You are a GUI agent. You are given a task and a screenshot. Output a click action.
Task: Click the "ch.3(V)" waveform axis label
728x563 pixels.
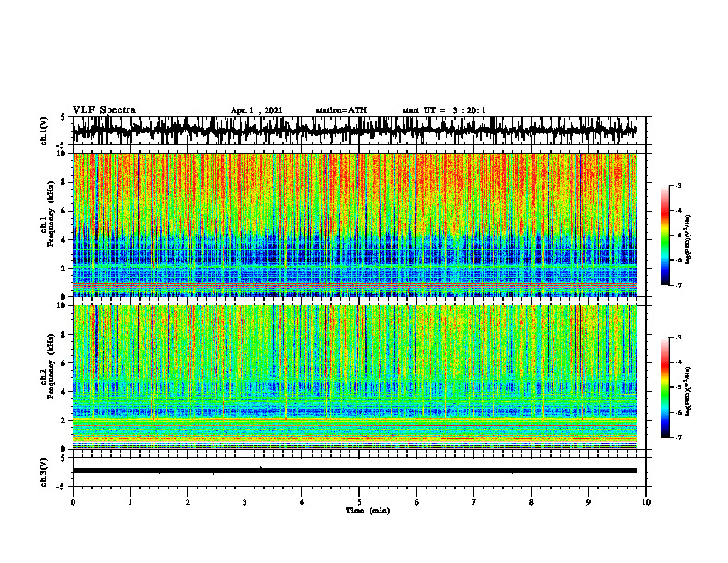[44, 472]
